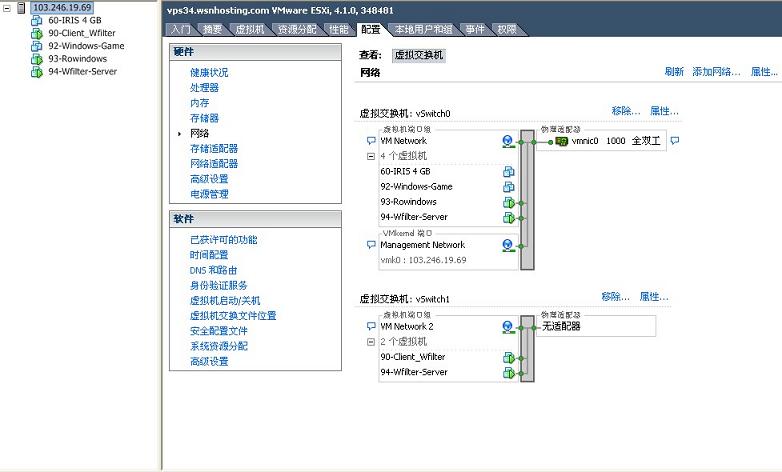
Task: Open the 虚拟机 tab
Action: (x=250, y=30)
